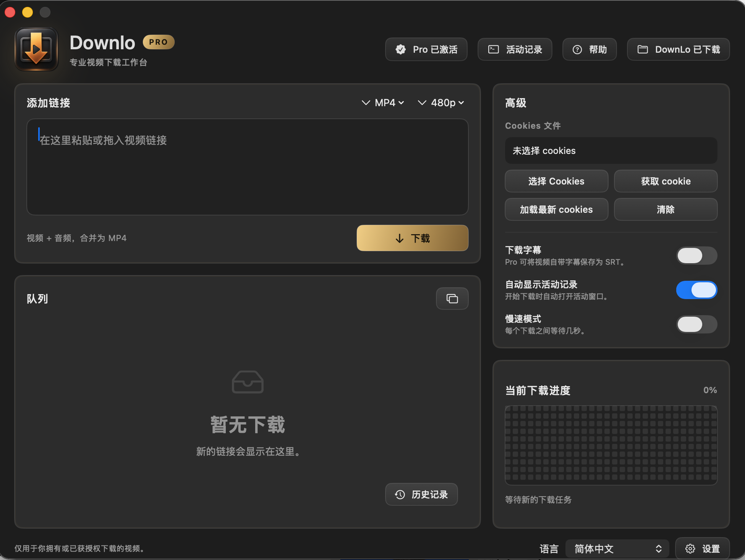Click the 队列 queue heading
The height and width of the screenshot is (560, 745).
pyautogui.click(x=37, y=299)
